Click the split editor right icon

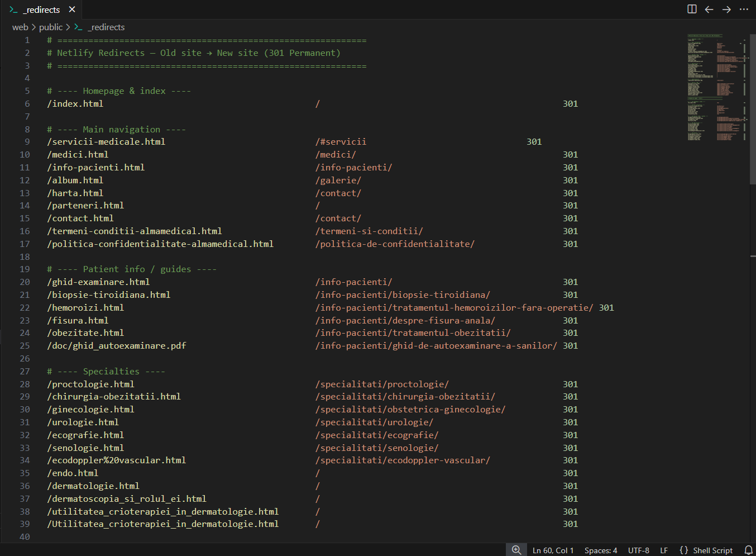click(x=692, y=9)
